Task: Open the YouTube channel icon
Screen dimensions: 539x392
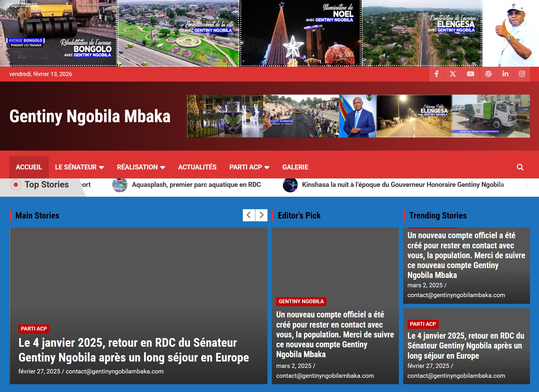Action: point(471,74)
